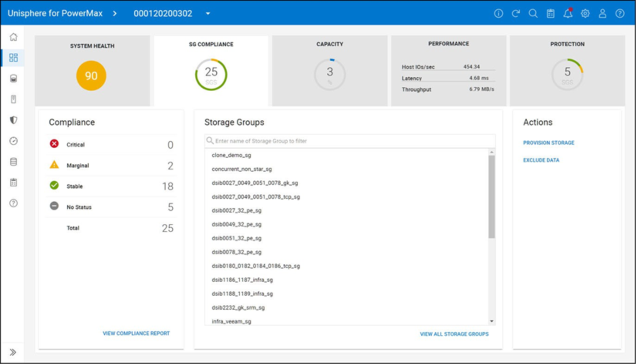Click the Protection 5 SGS gauge

[567, 75]
